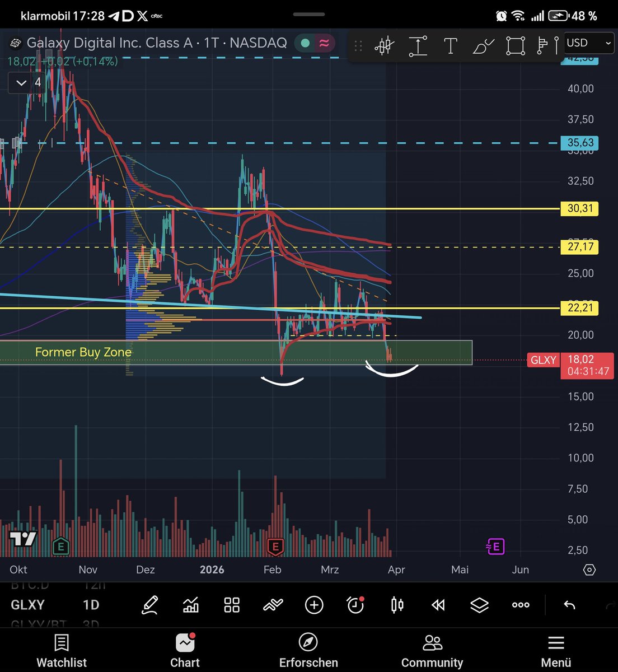This screenshot has height=672, width=618.
Task: Open the three-dot more options menu
Action: 521,605
